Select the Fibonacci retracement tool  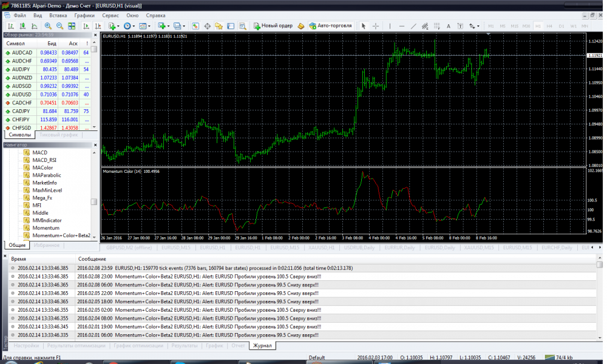coord(436,26)
